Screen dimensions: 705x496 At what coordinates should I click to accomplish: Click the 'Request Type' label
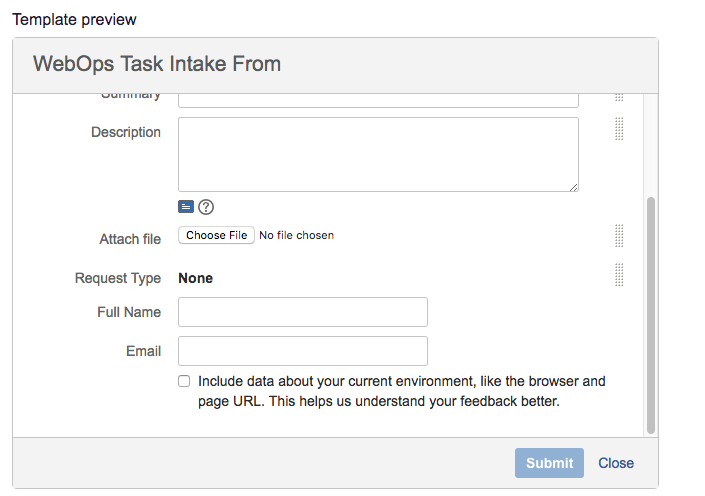(x=118, y=278)
